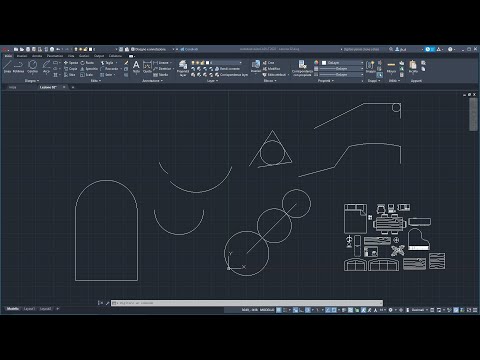Viewport: 480px width, 360px height.
Task: Click the Gruppo tool in ribbon
Action: click(370, 66)
